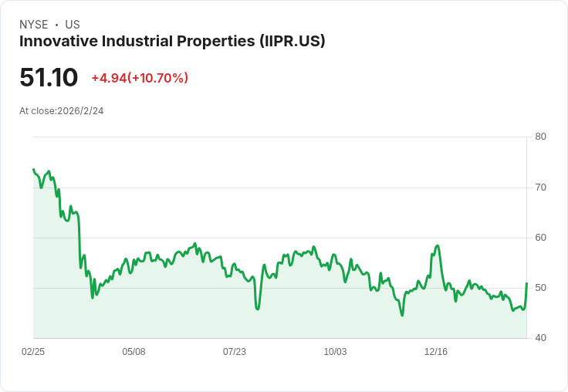
Task: Click the At close:2026/2/24 timestamp
Action: point(62,111)
